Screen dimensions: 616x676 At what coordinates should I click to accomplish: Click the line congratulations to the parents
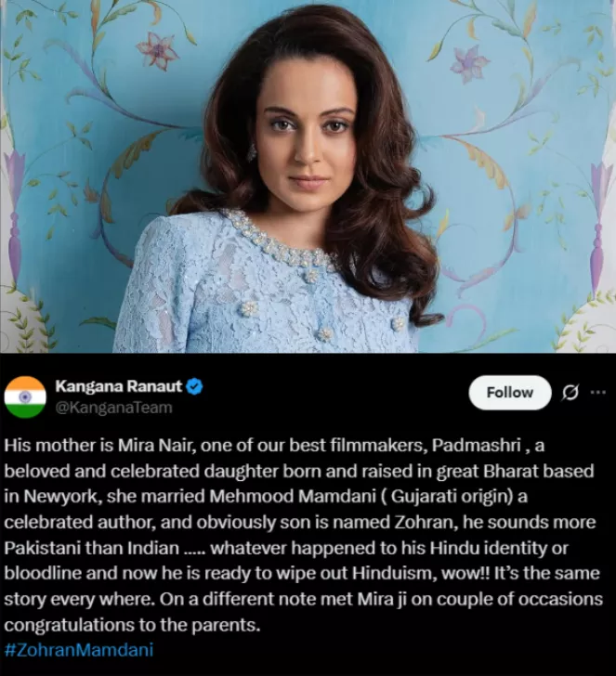pyautogui.click(x=133, y=625)
